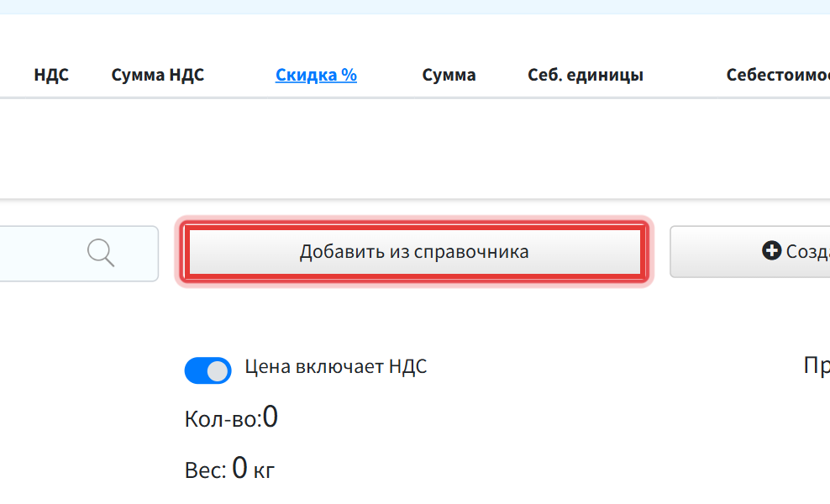
Task: Click the Цена включает НДС label text
Action: tap(335, 366)
